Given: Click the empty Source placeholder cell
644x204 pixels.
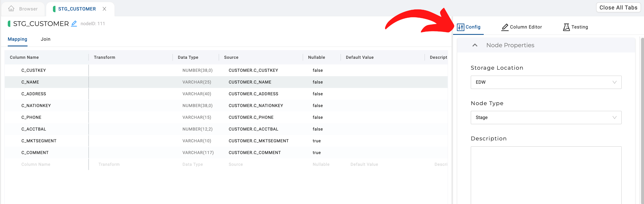Looking at the screenshot, I should coord(236,164).
